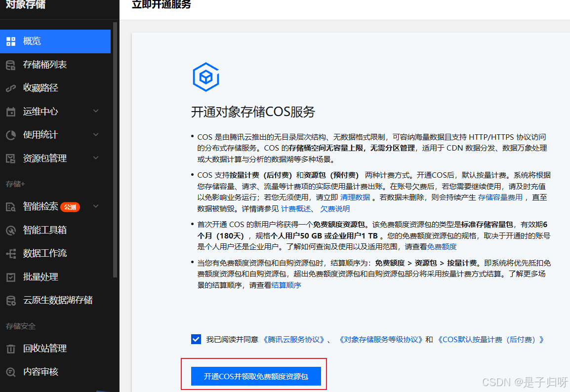Image resolution: width=570 pixels, height=392 pixels.
Task: Click the 对象存储 sidebar title
Action: pos(26,5)
